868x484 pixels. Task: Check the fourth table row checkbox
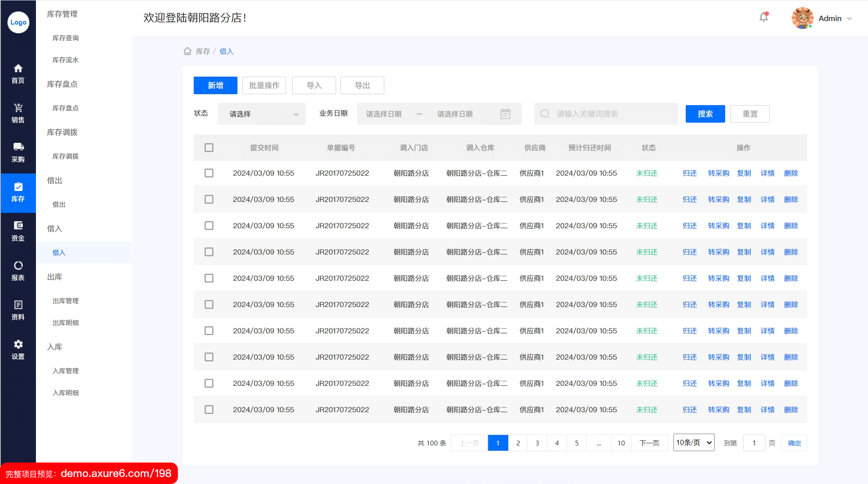point(209,252)
